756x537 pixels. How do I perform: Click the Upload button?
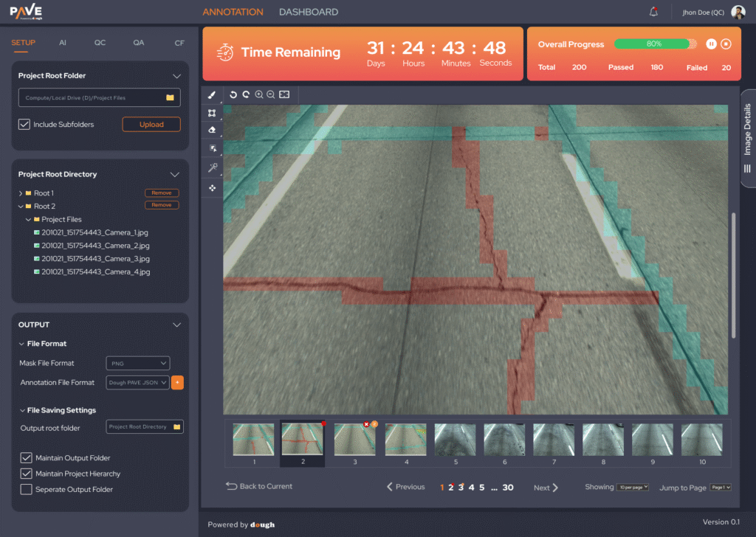point(151,124)
